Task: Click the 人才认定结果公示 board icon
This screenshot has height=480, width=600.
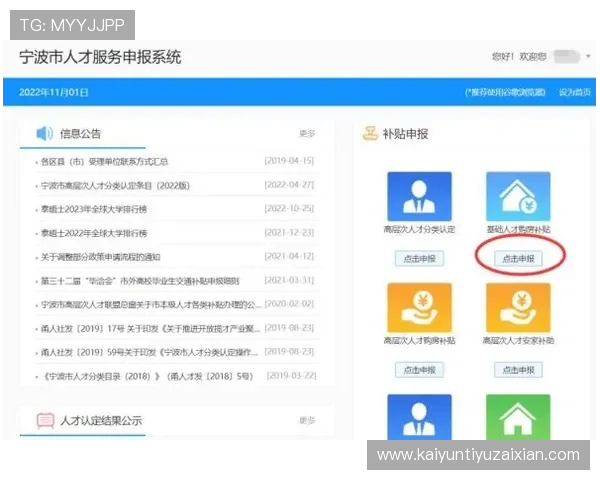Action: (x=45, y=420)
